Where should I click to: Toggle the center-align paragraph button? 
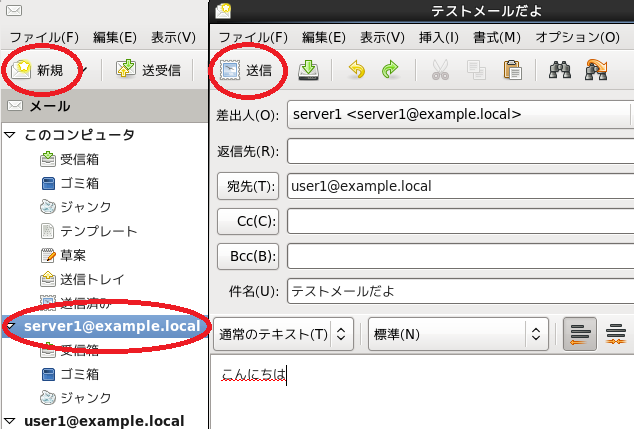pyautogui.click(x=616, y=334)
